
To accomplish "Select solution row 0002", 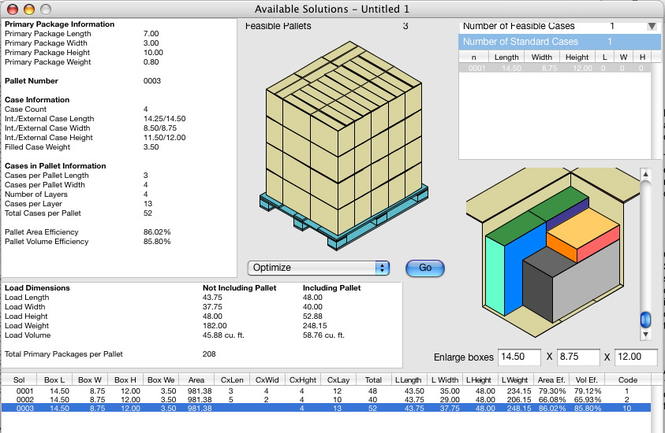I will point(326,399).
